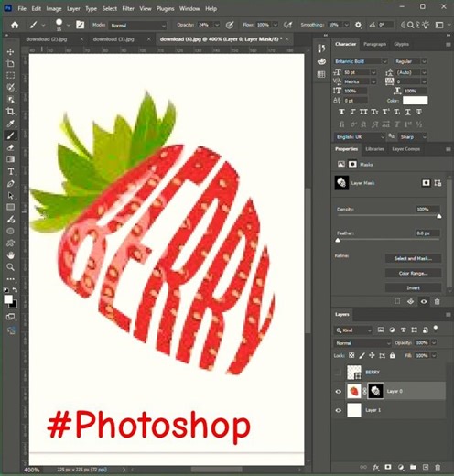
Task: Add layer mask icon at Layers bottom
Action: [388, 467]
